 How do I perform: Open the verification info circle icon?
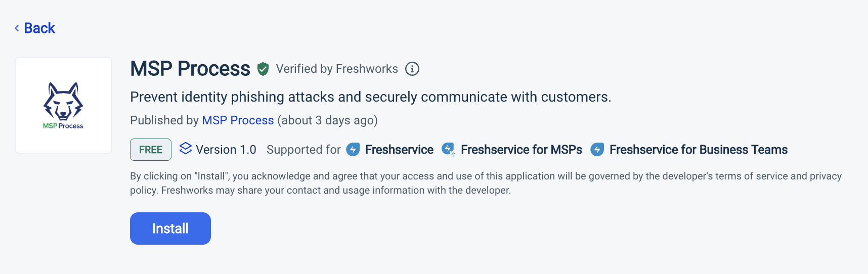[x=412, y=69]
